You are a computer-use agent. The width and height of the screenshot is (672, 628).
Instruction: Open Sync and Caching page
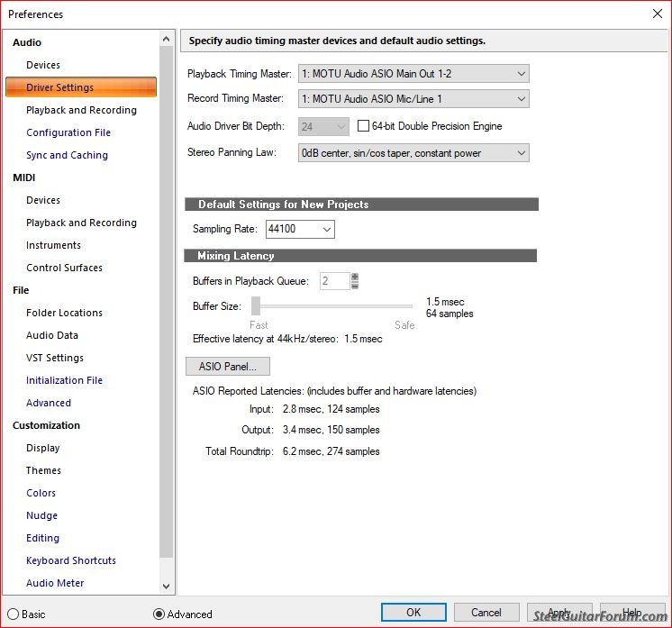point(67,155)
